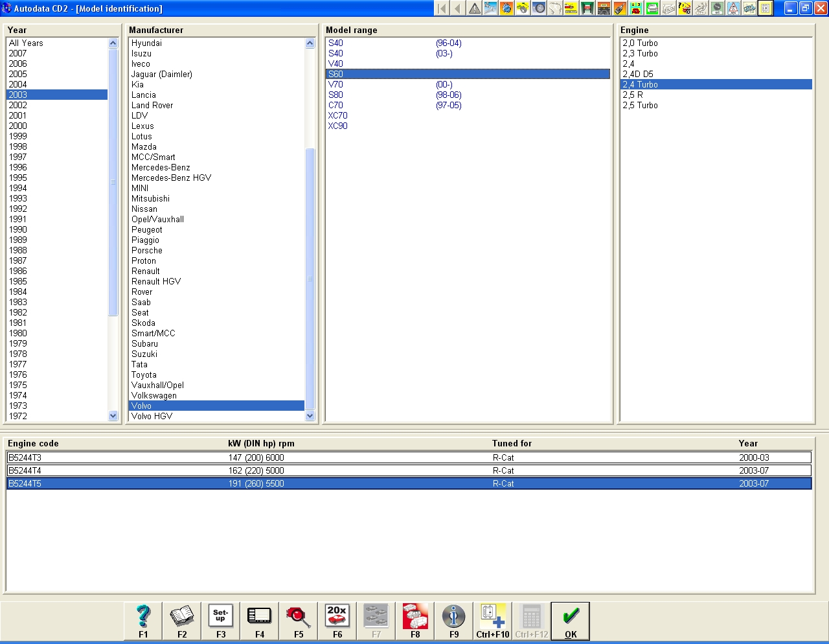The width and height of the screenshot is (829, 644).
Task: Choose Mercedes-Benz HGV manufacturer
Action: click(x=216, y=178)
